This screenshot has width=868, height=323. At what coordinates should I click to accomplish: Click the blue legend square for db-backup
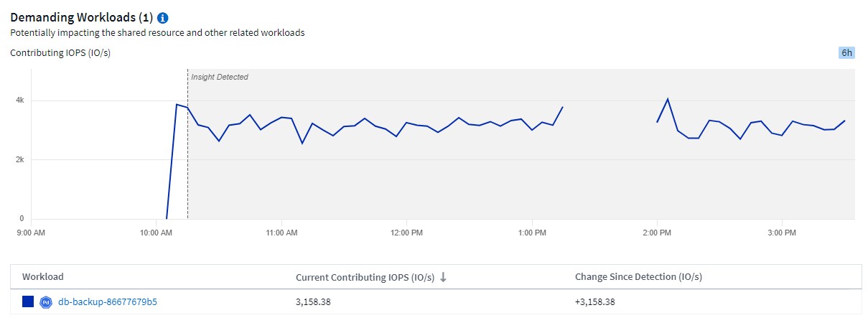coord(28,302)
